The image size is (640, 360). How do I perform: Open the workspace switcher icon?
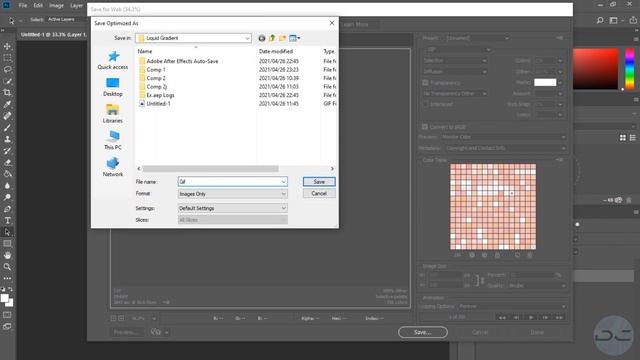[x=614, y=20]
